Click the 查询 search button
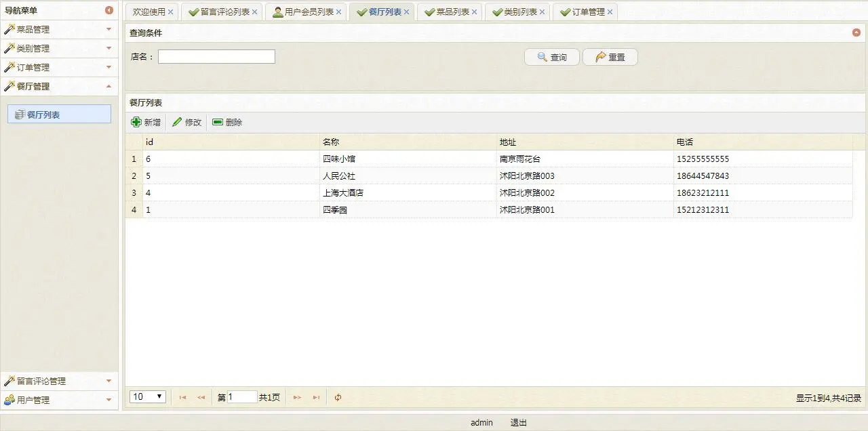Viewport: 868px width, 431px height. [x=552, y=57]
